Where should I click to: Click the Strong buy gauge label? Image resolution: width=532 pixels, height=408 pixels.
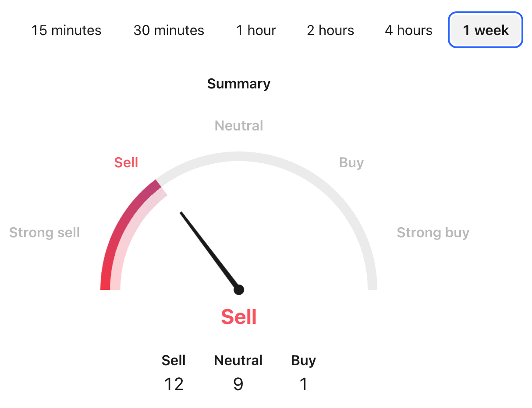[x=433, y=232]
